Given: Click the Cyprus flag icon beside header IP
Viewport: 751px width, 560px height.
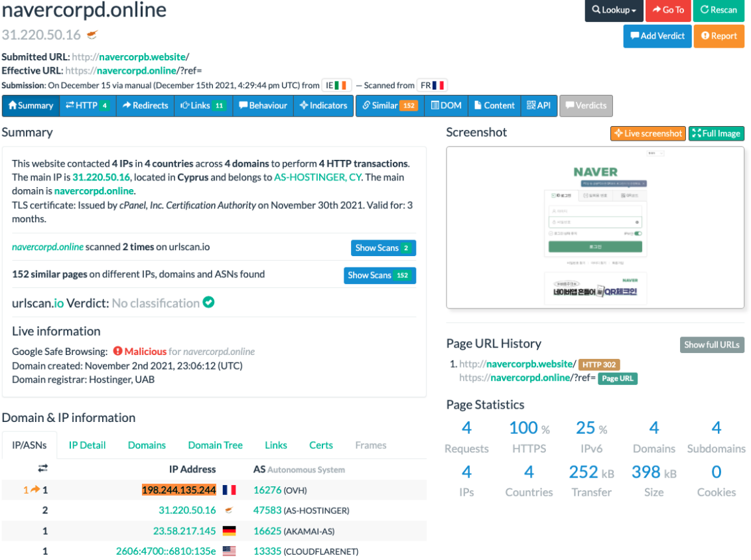Looking at the screenshot, I should point(92,35).
